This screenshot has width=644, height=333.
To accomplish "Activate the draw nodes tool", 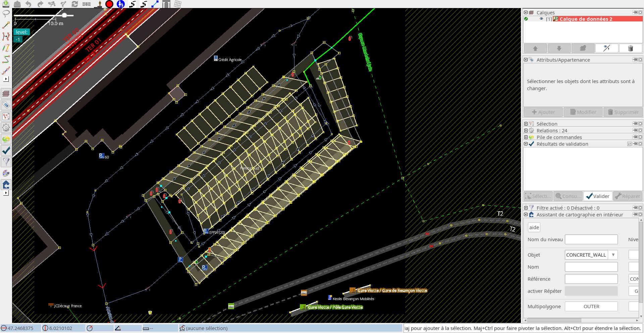I will pyautogui.click(x=6, y=25).
